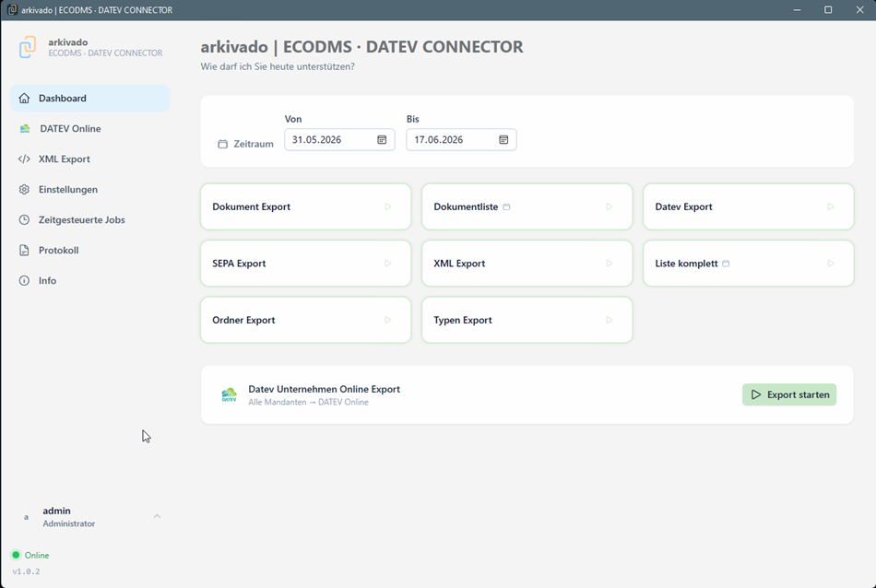Click 'Alle Mandanten → DATEV Online' subtitle

coord(308,402)
